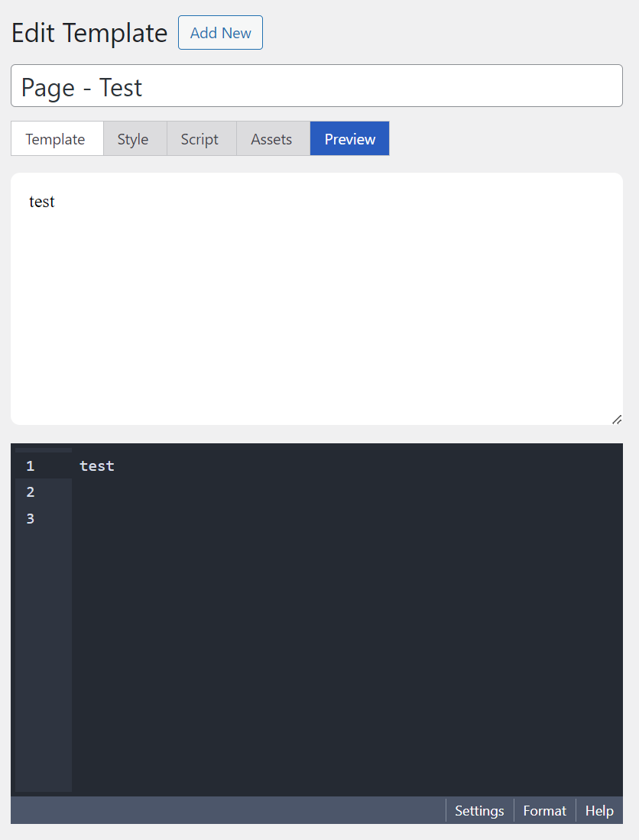Viewport: 639px width, 840px height.
Task: Go to the Assets tab
Action: point(273,139)
